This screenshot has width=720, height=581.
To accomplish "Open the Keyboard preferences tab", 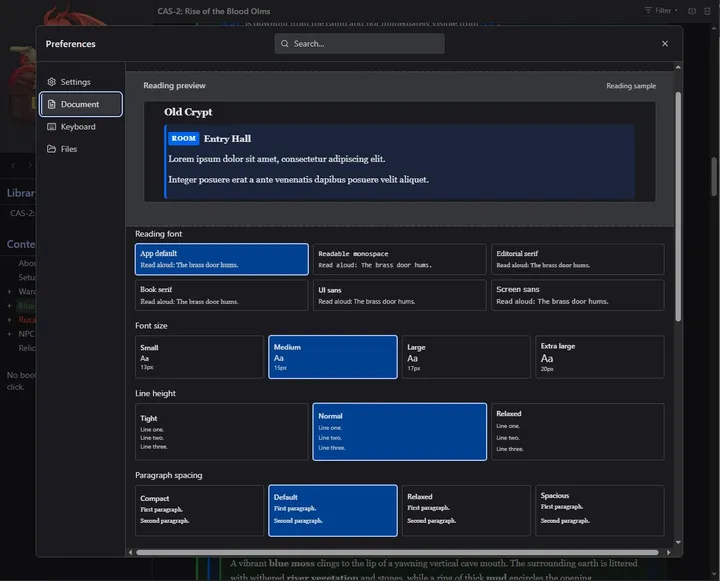I will point(80,127).
